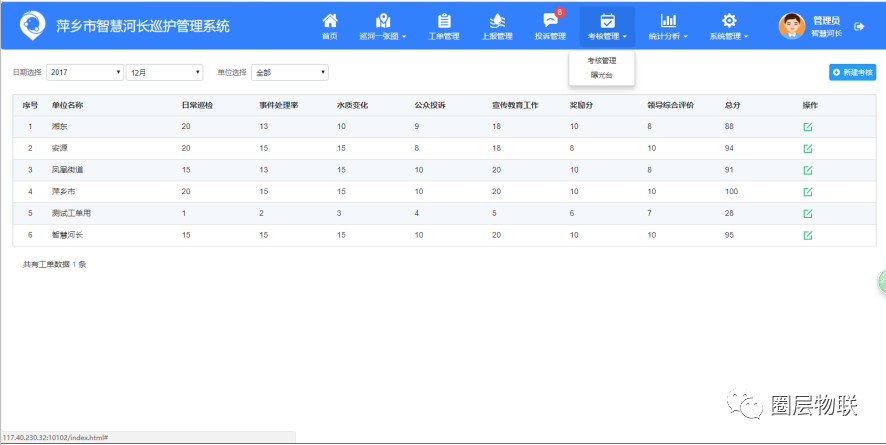Open the 单位选择 dropdown showing 全部
This screenshot has height=445, width=886.
pyautogui.click(x=290, y=72)
